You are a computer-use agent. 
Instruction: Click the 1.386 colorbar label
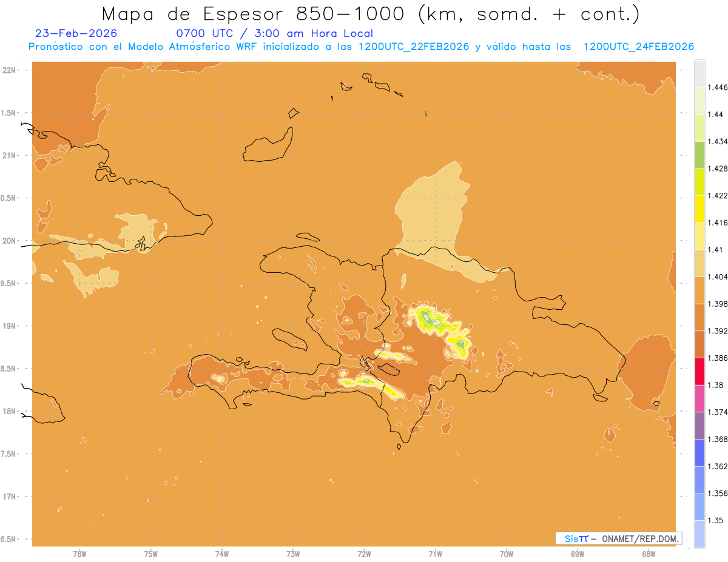coord(718,358)
